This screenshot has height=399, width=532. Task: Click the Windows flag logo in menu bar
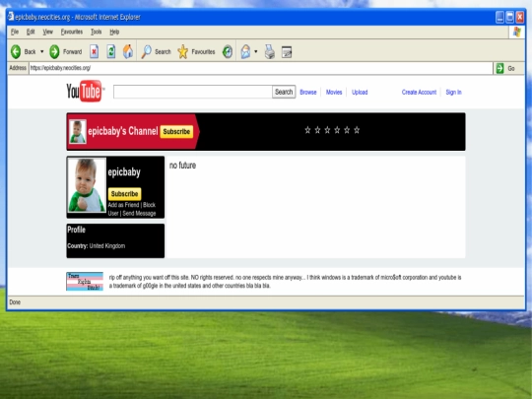(517, 32)
